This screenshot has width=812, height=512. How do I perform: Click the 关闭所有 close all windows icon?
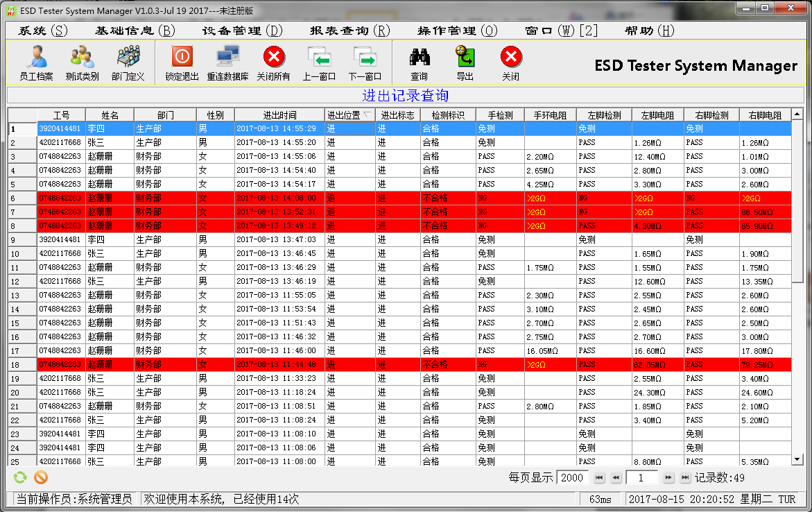click(x=274, y=62)
